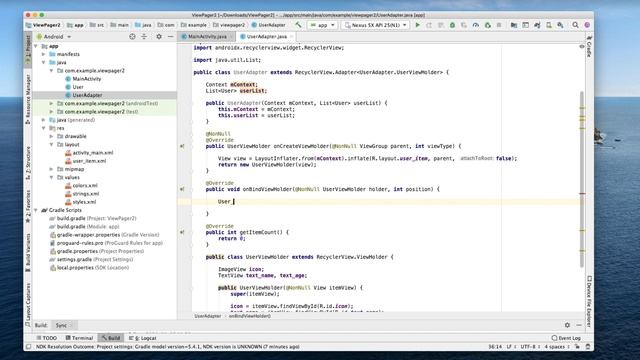The height and width of the screenshot is (360, 640).
Task: Click the Sync Project with Gradle icon
Action: pyautogui.click(x=537, y=25)
